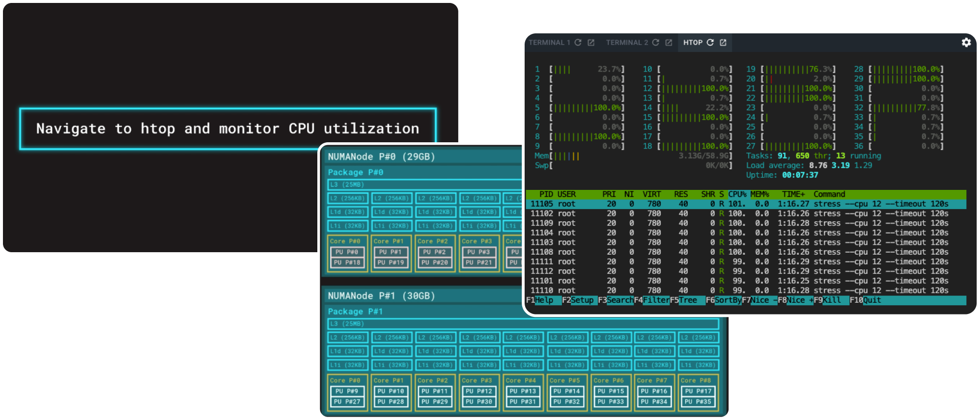Screen dimensions: 980x420
Task: Select process row with PID 11101
Action: (746, 281)
